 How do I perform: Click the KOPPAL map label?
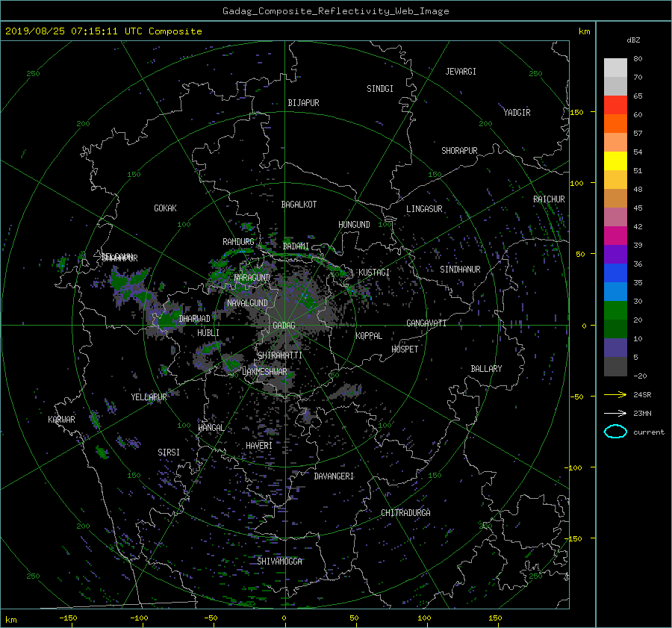tap(369, 336)
